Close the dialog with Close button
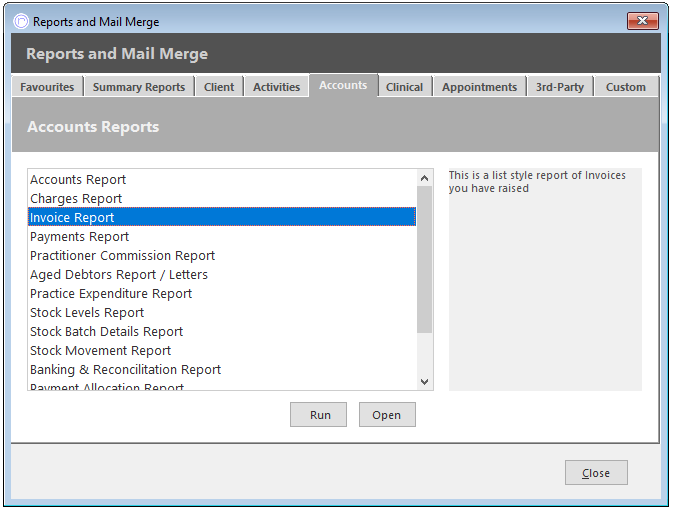This screenshot has width=673, height=510. point(596,473)
